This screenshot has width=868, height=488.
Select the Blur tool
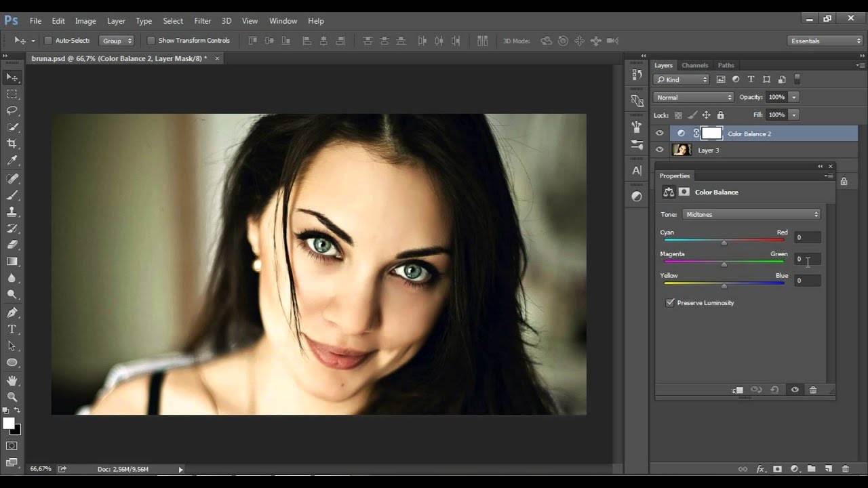12,278
